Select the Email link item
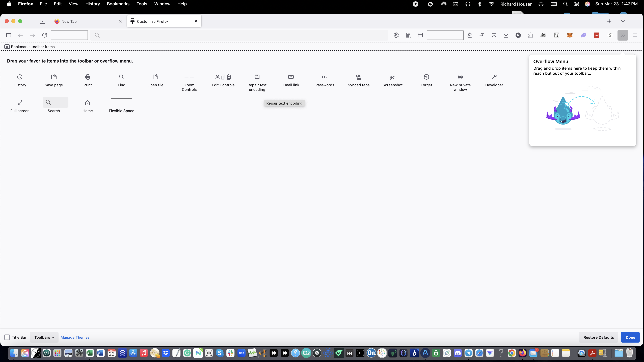Image resolution: width=644 pixels, height=362 pixels. pyautogui.click(x=291, y=80)
